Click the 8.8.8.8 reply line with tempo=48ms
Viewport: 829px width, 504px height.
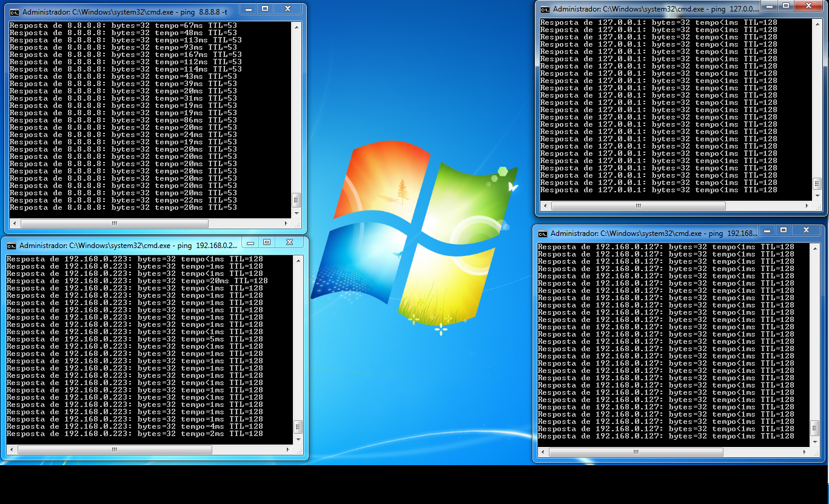[123, 33]
